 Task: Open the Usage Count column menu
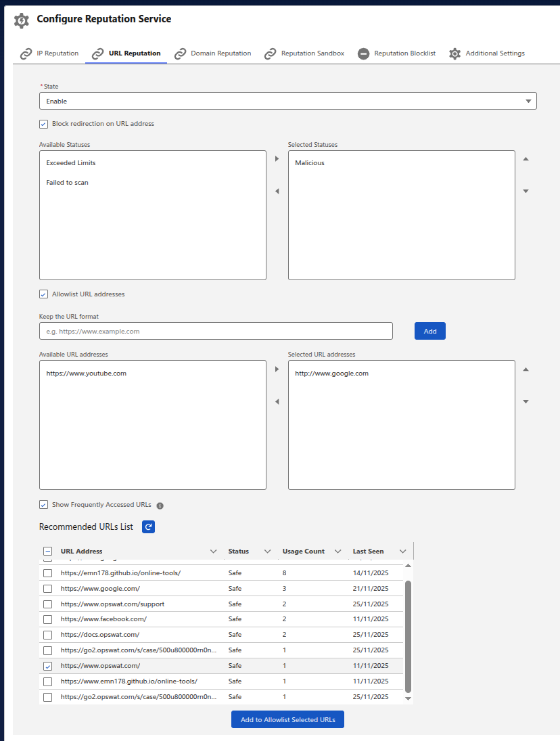[337, 552]
